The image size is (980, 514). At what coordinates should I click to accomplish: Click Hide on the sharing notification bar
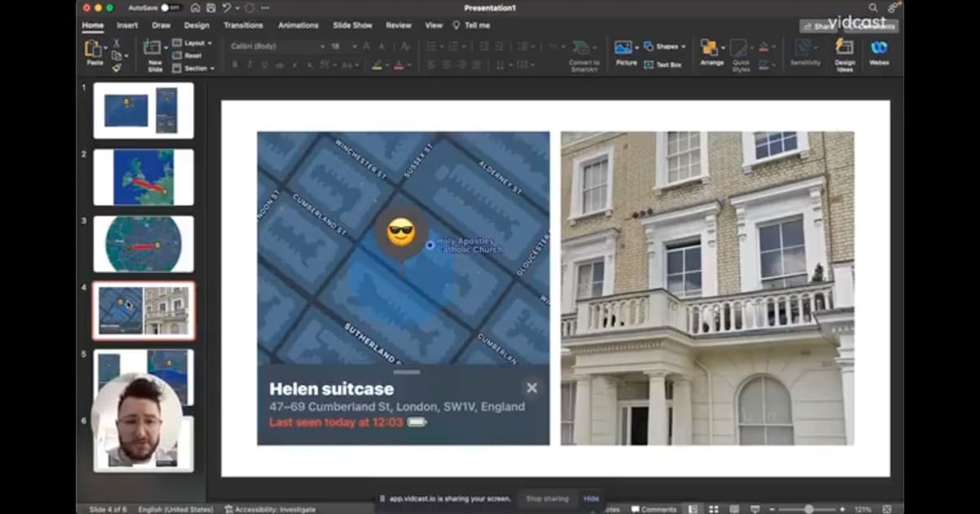590,498
